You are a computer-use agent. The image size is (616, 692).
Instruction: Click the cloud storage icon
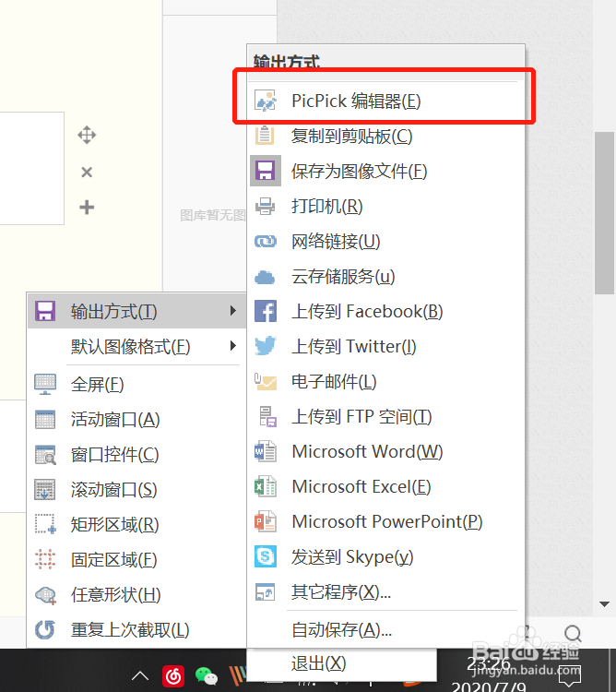coord(265,277)
